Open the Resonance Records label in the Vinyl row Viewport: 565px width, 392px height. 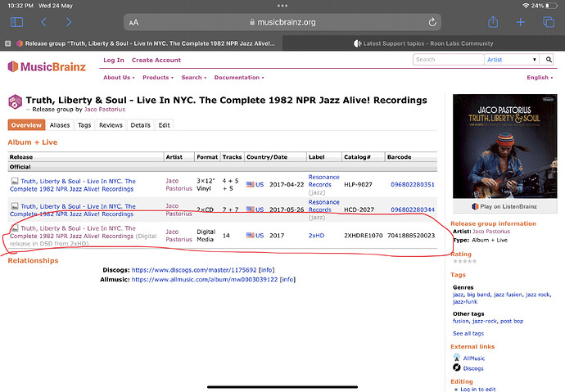[323, 181]
